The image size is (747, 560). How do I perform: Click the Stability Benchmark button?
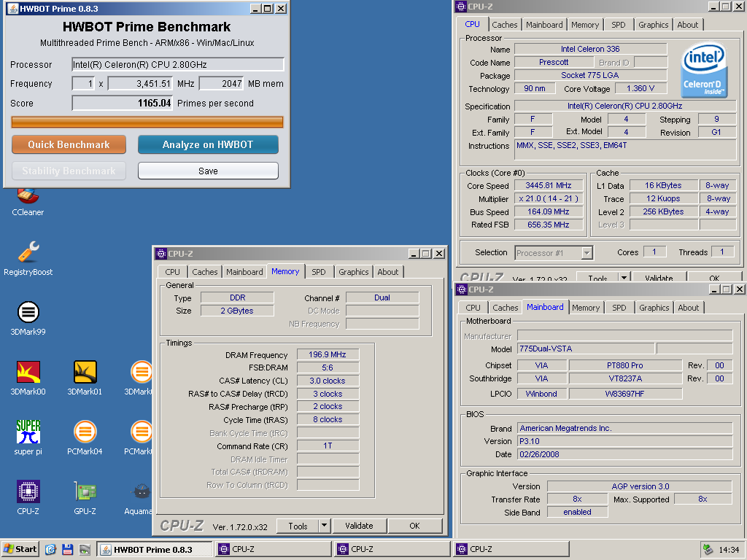(x=69, y=171)
